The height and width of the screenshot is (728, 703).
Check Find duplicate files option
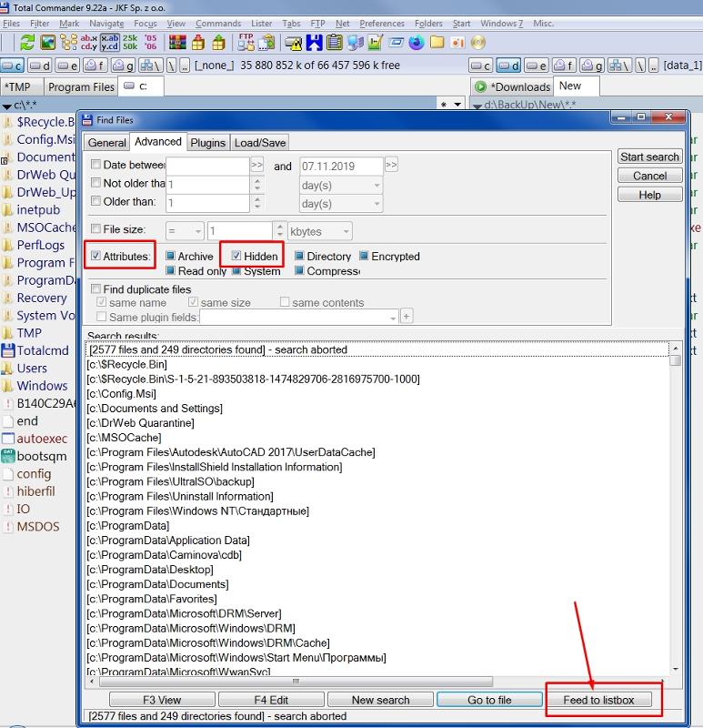96,288
